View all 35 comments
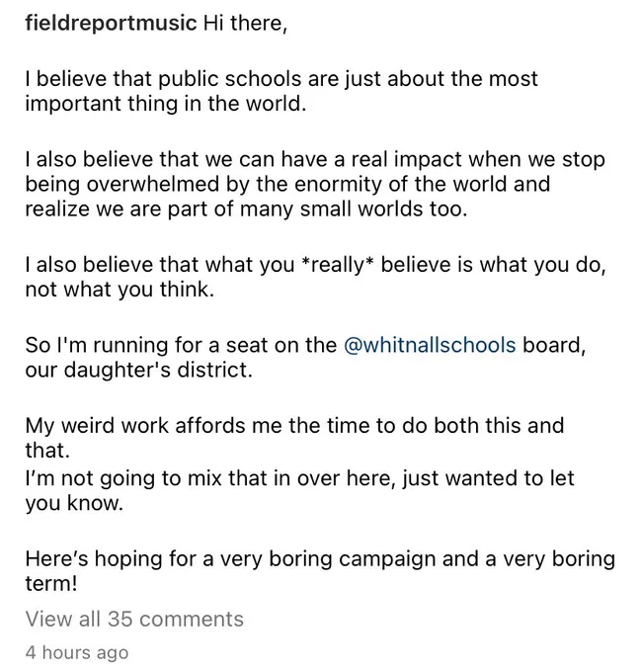641x672 pixels. coord(134,620)
